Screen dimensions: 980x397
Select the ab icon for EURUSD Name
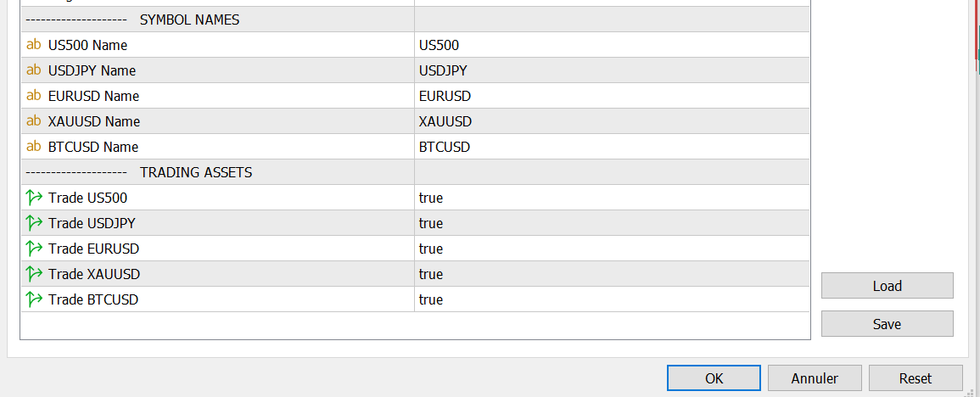pyautogui.click(x=34, y=96)
